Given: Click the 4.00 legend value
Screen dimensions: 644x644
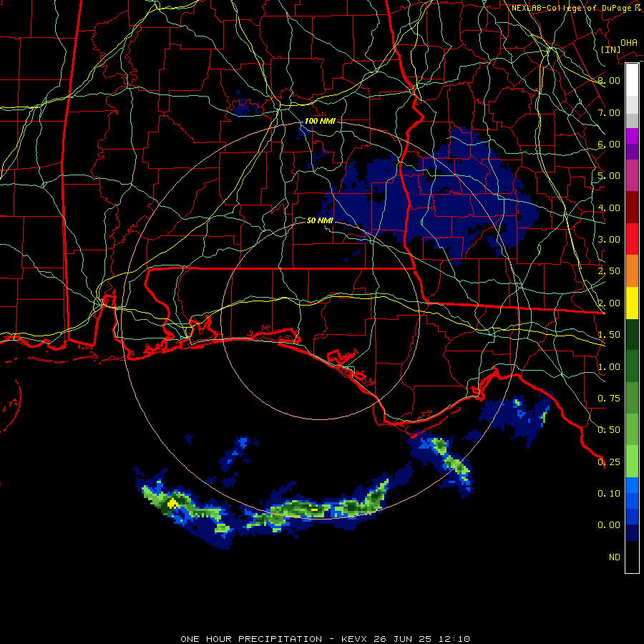Looking at the screenshot, I should [x=609, y=208].
